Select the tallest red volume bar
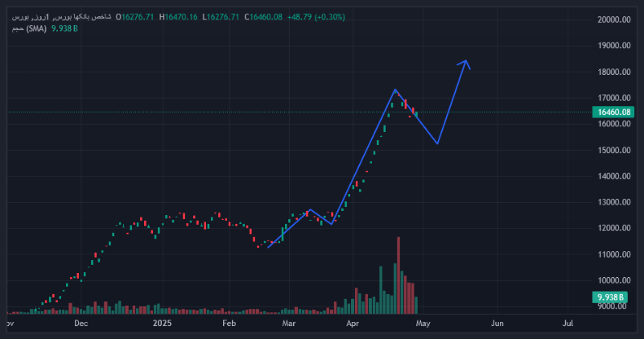644x339 pixels. coord(398,275)
